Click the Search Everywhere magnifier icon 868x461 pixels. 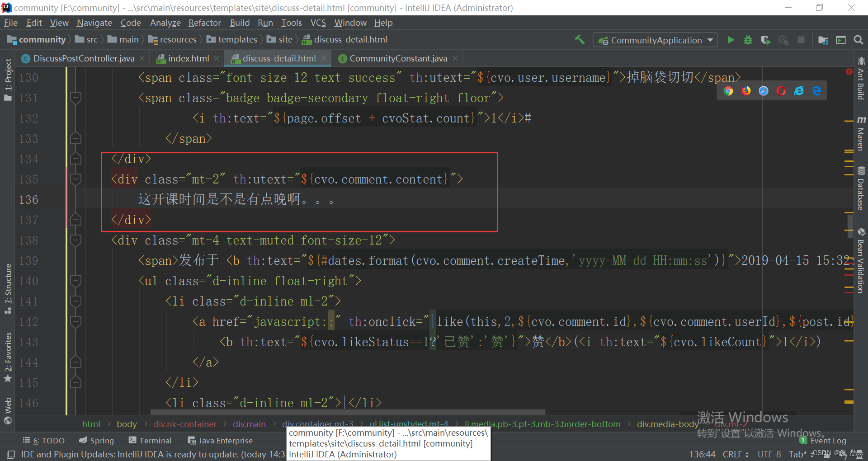[x=858, y=40]
